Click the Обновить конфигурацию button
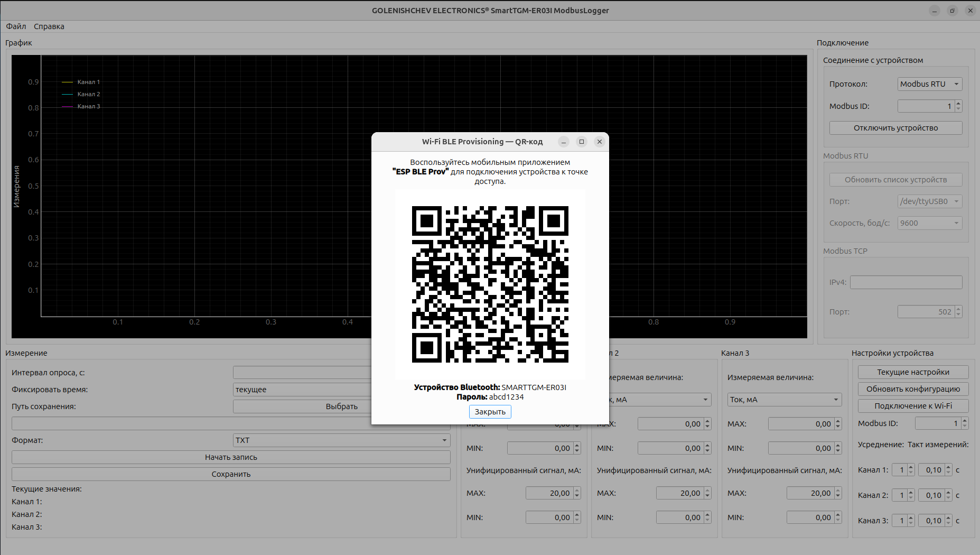 pyautogui.click(x=913, y=389)
